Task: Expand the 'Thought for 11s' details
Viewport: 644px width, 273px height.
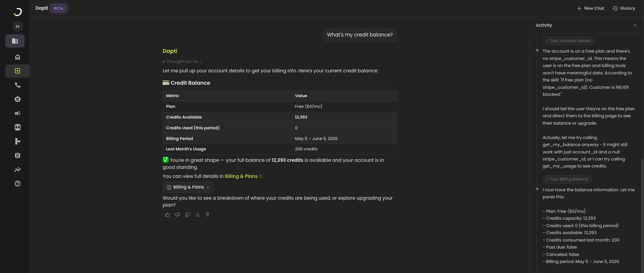Action: pyautogui.click(x=182, y=61)
